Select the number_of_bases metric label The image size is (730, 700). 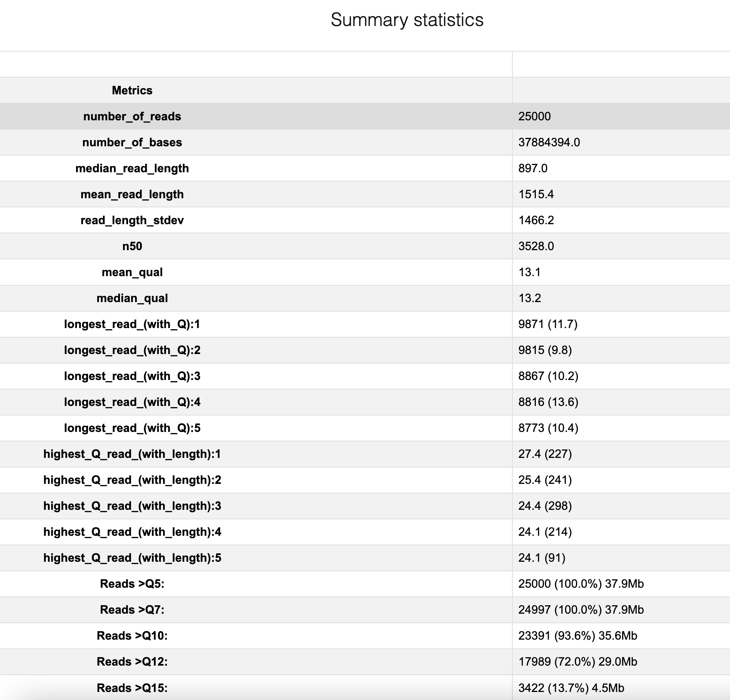pos(132,142)
